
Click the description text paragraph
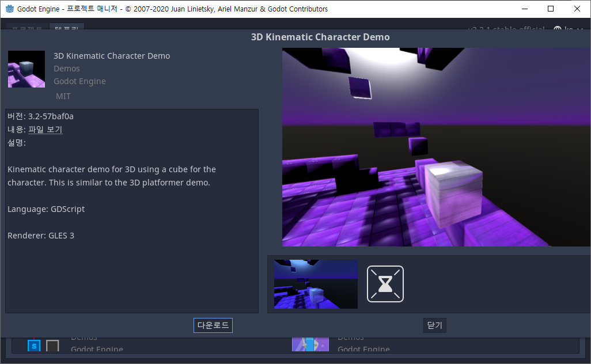tap(112, 176)
